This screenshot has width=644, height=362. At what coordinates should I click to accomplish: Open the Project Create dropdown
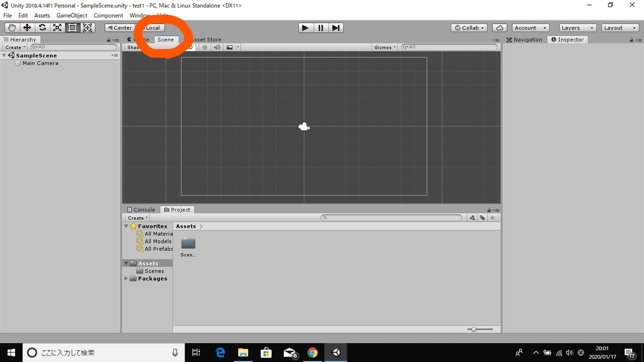(138, 218)
